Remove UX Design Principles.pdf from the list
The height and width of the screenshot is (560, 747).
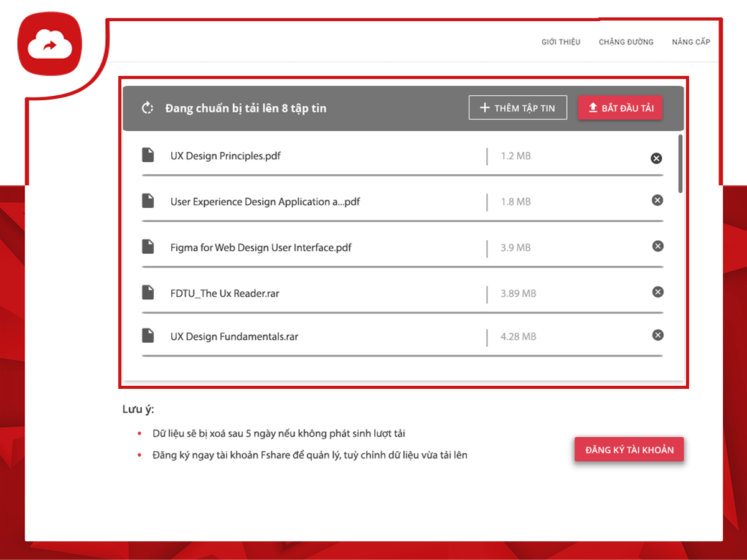point(656,158)
